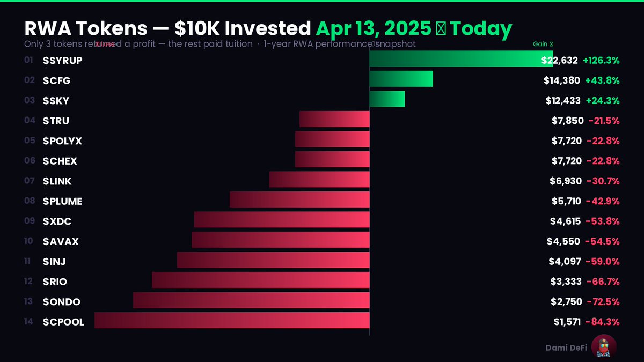Click the $ONDO token label
Image resolution: width=644 pixels, height=362 pixels.
[62, 302]
